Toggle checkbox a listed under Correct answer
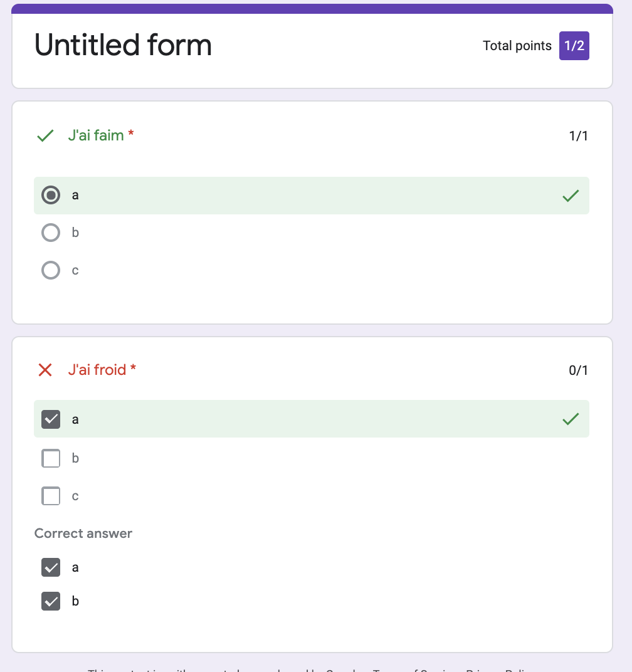The height and width of the screenshot is (672, 632). click(51, 567)
